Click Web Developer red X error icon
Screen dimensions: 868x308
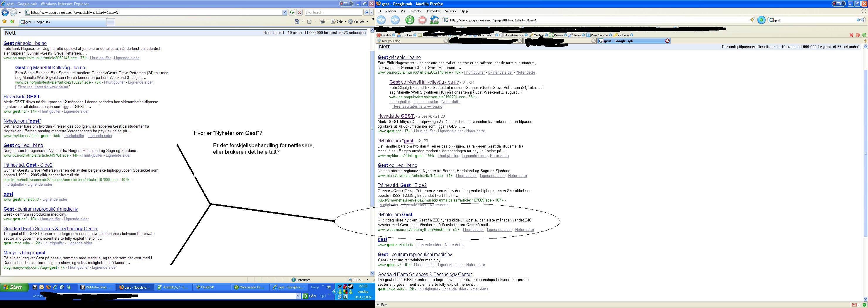tap(851, 35)
